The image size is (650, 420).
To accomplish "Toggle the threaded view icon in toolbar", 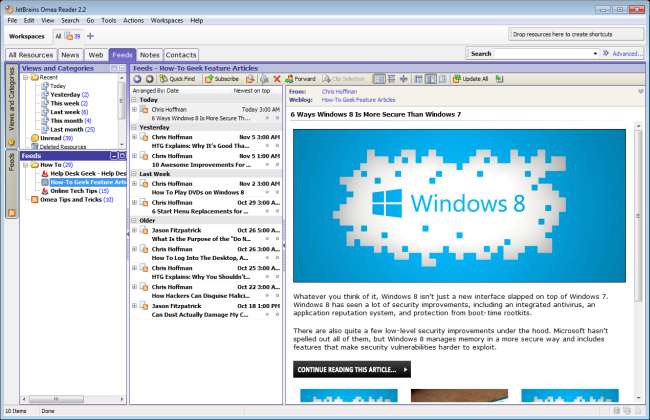I will coord(391,79).
